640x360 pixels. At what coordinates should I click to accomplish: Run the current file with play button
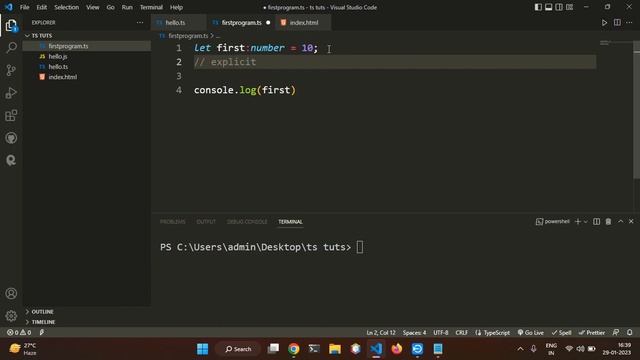604,23
